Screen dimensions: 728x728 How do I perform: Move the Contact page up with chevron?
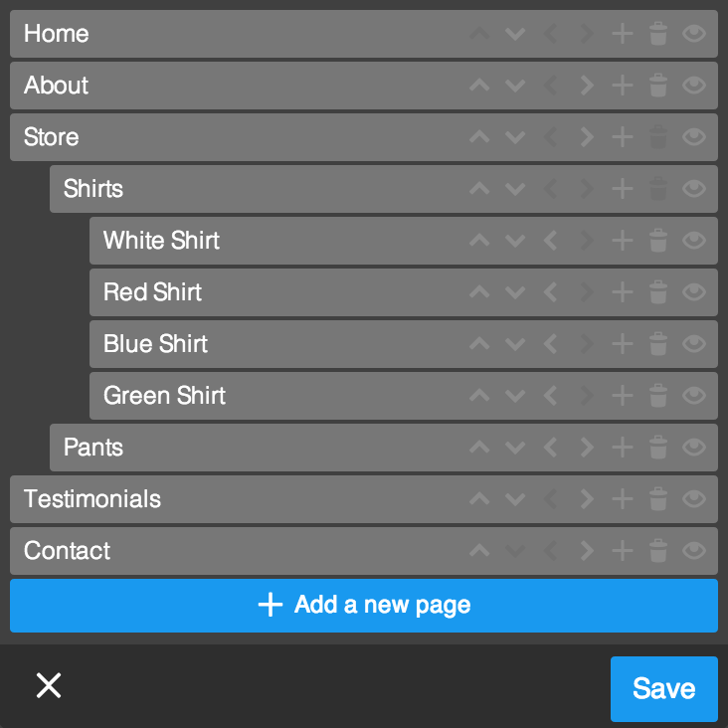point(479,550)
